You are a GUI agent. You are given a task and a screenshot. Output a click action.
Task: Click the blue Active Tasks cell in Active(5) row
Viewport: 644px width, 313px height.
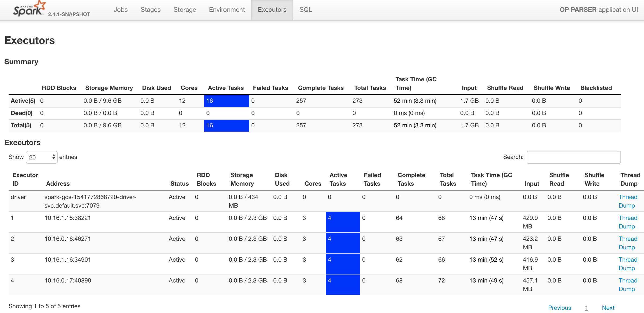point(227,101)
